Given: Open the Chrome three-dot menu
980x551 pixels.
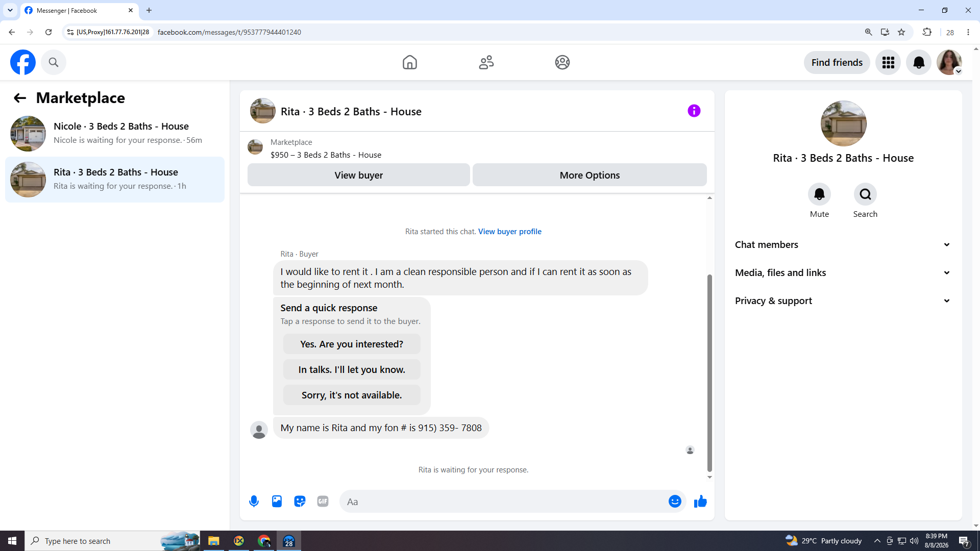Looking at the screenshot, I should point(968,32).
